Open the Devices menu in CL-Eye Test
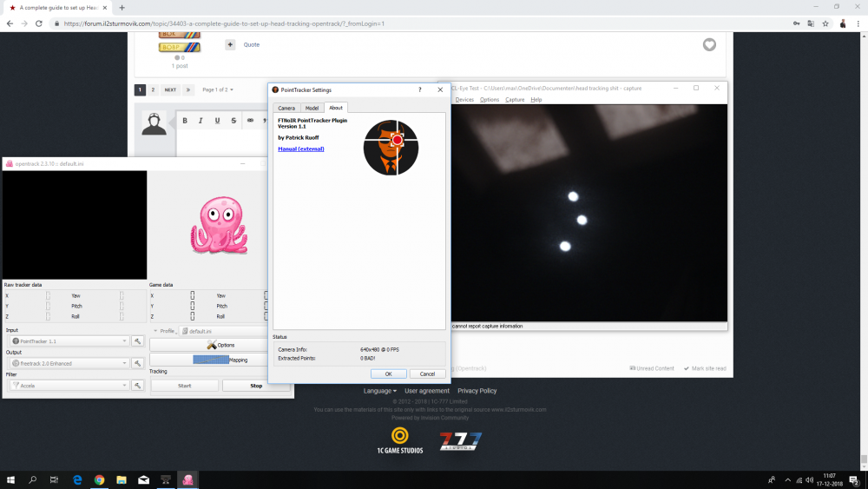Screen dimensions: 868x489 point(464,100)
